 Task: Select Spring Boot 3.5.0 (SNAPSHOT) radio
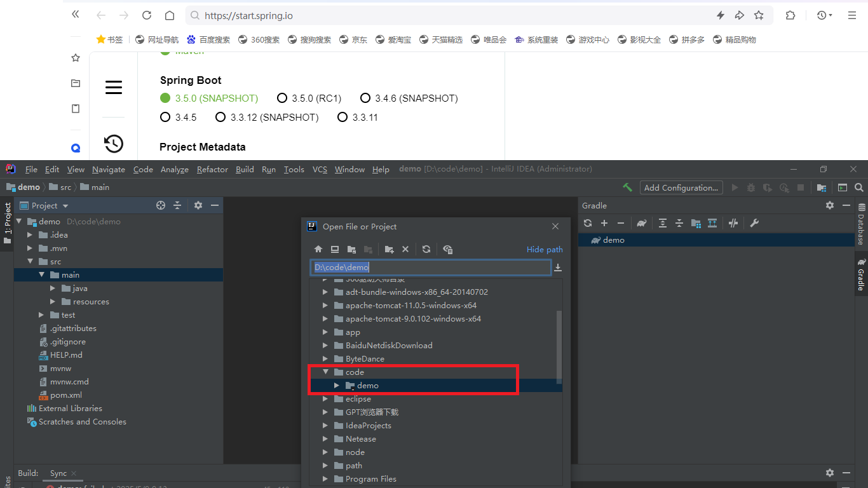pos(165,98)
